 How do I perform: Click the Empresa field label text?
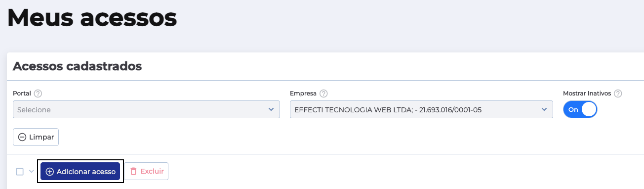303,94
